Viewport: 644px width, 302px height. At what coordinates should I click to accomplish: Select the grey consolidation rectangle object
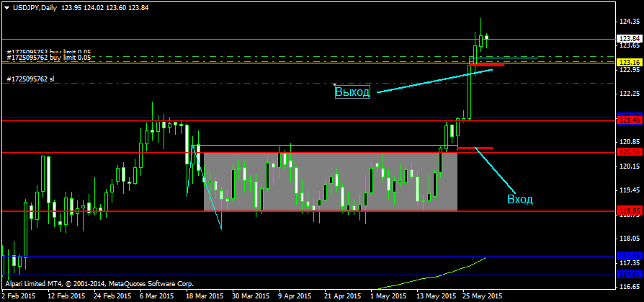331,182
